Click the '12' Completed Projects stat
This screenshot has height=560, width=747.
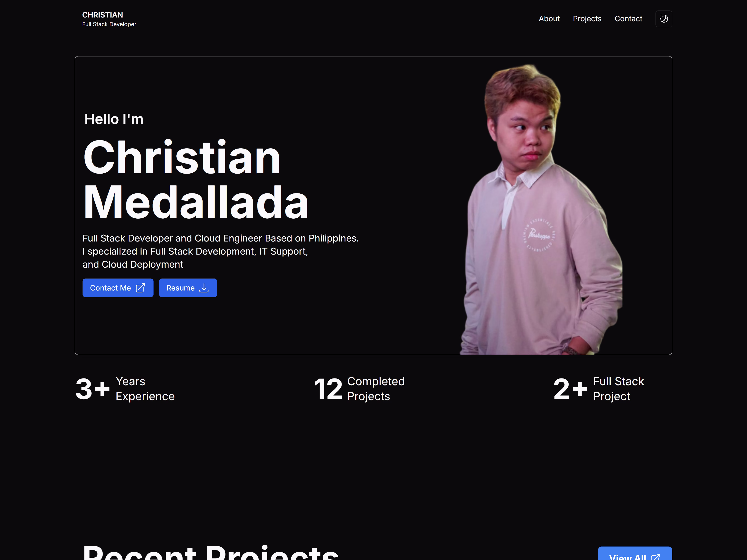coord(359,388)
